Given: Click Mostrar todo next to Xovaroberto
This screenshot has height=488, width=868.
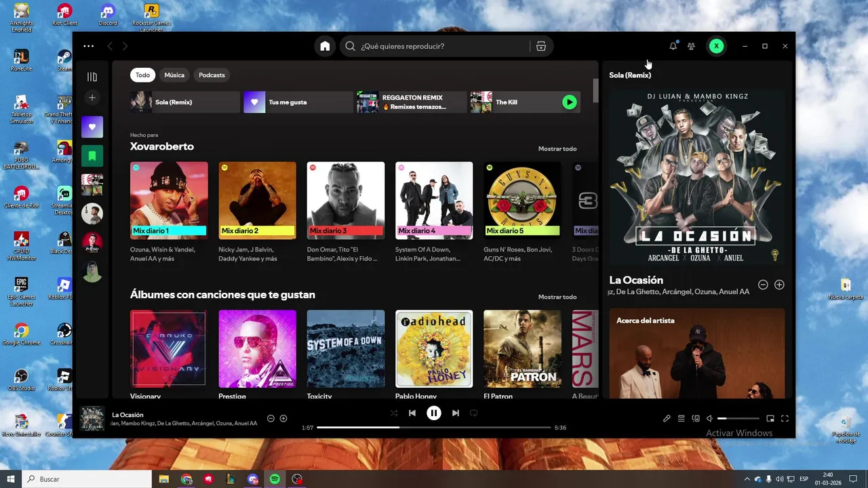Looking at the screenshot, I should pyautogui.click(x=557, y=149).
